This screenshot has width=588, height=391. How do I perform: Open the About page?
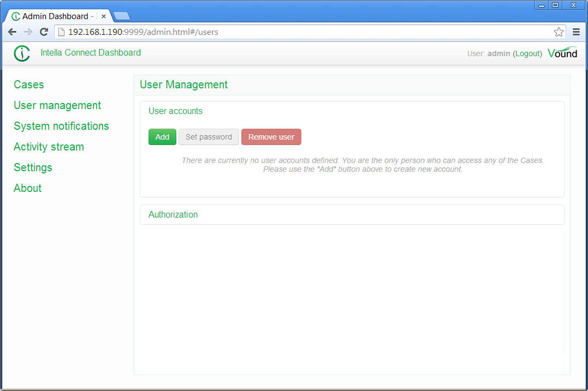(27, 188)
